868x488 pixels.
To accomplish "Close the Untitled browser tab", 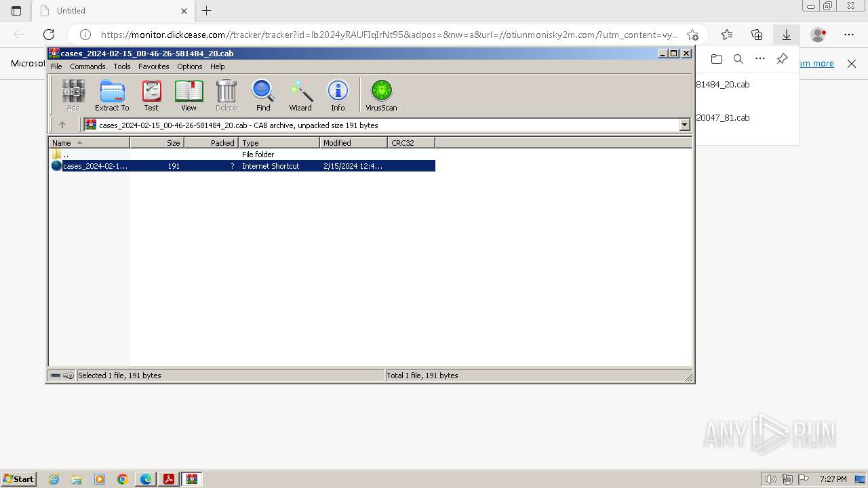I will [x=184, y=11].
